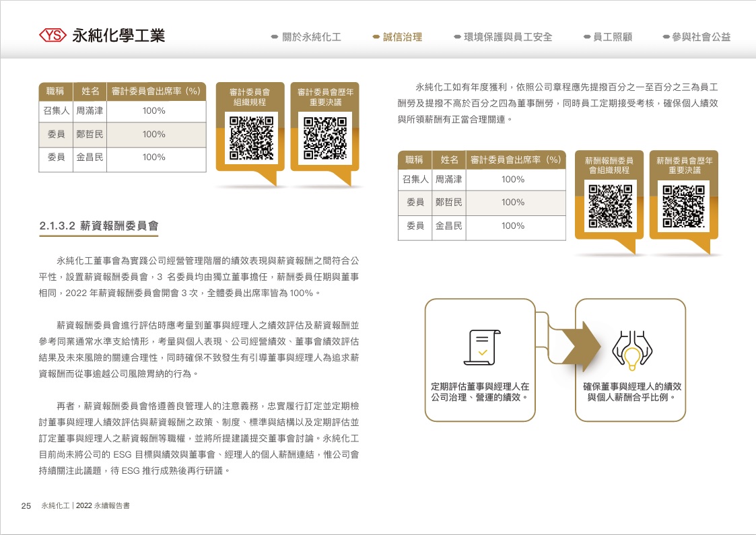756x535 pixels.
Task: Select the 2.1.3.2 薪資報酬委員會 heading
Action: [x=99, y=225]
